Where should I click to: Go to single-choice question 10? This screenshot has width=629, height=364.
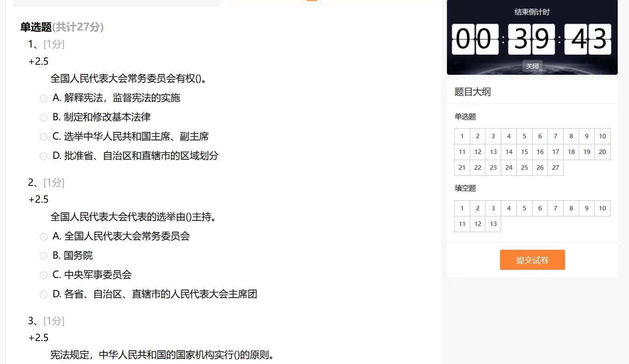tap(602, 136)
